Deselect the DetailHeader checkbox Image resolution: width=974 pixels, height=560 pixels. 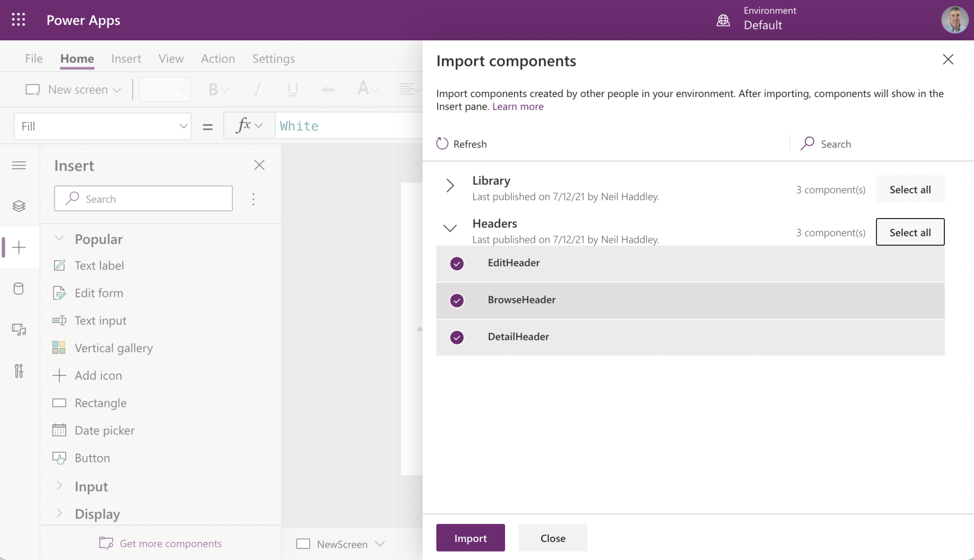pos(457,337)
